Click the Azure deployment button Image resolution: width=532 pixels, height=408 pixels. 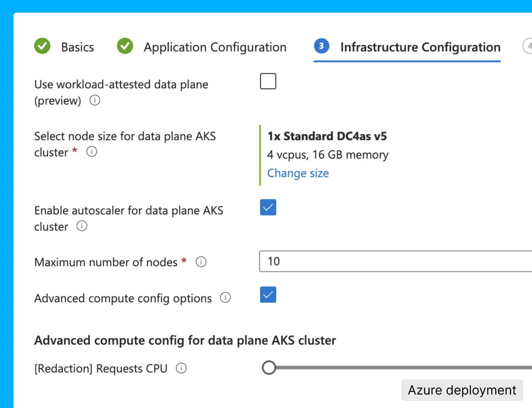tap(462, 390)
